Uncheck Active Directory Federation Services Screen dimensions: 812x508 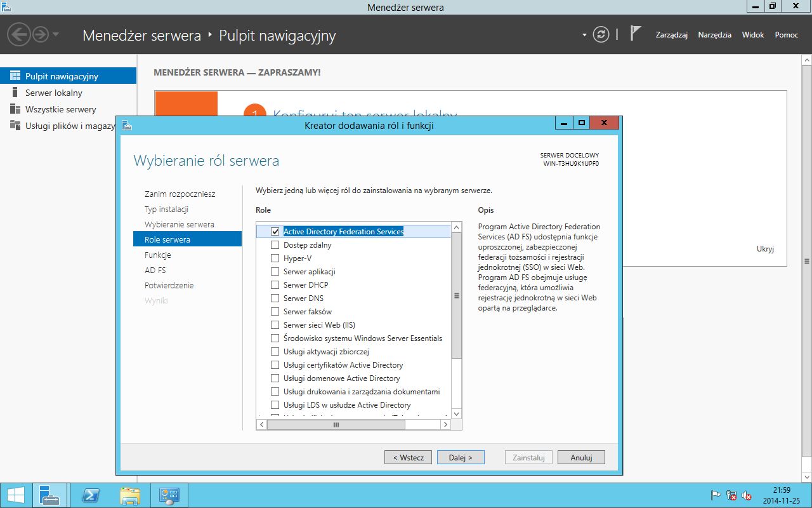tap(275, 232)
